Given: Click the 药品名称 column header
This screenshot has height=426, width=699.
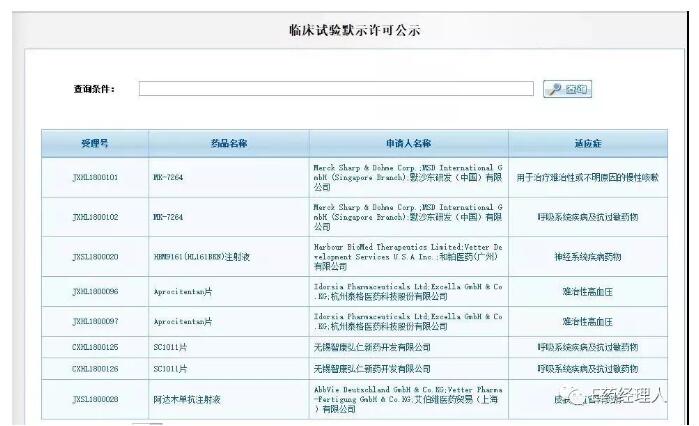Looking at the screenshot, I should pyautogui.click(x=229, y=144).
